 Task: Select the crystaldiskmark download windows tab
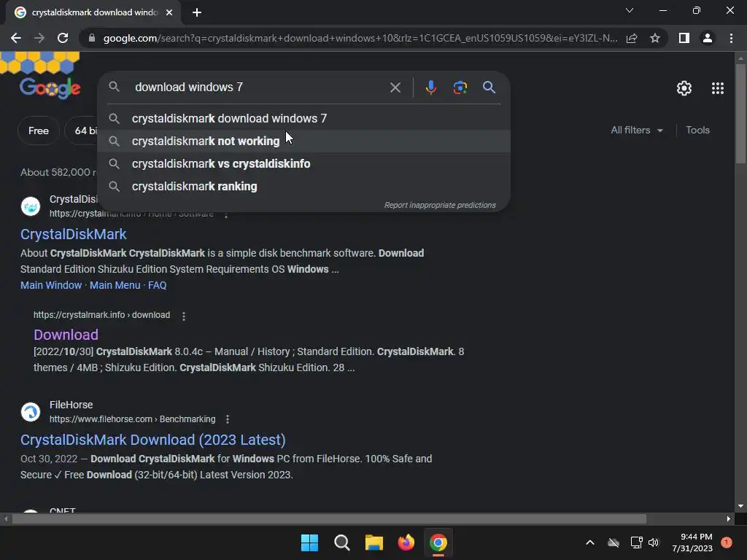pos(93,13)
